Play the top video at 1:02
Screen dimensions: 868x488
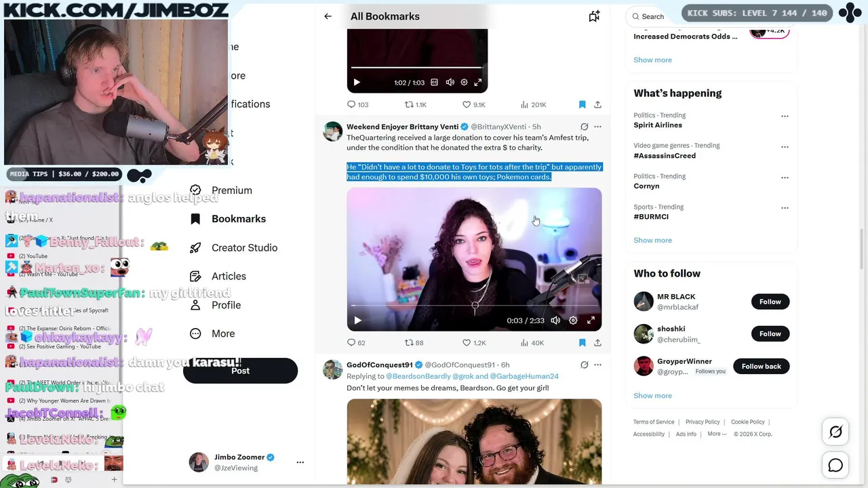[x=357, y=83]
